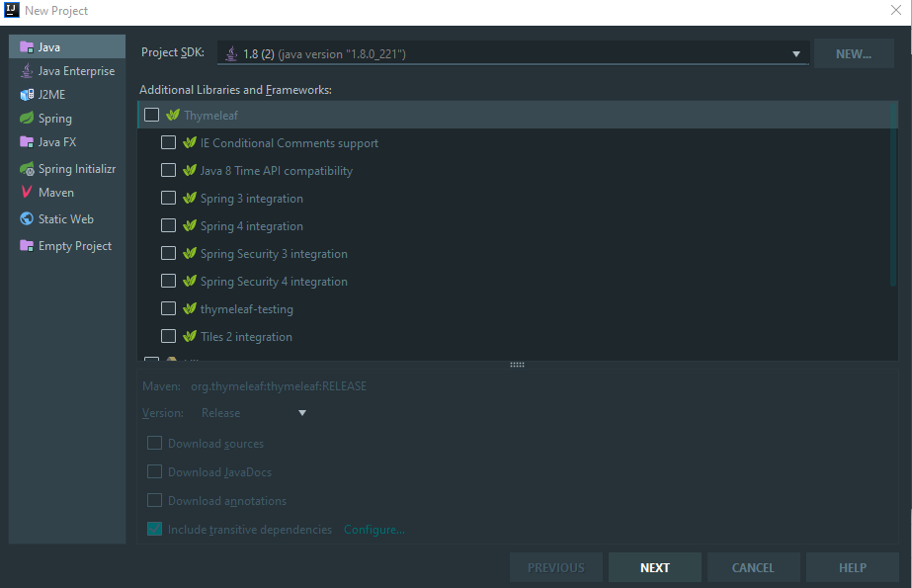Click leaf icon beside Spring 3 integration
Viewport: 912px width, 588px height.
click(x=190, y=198)
